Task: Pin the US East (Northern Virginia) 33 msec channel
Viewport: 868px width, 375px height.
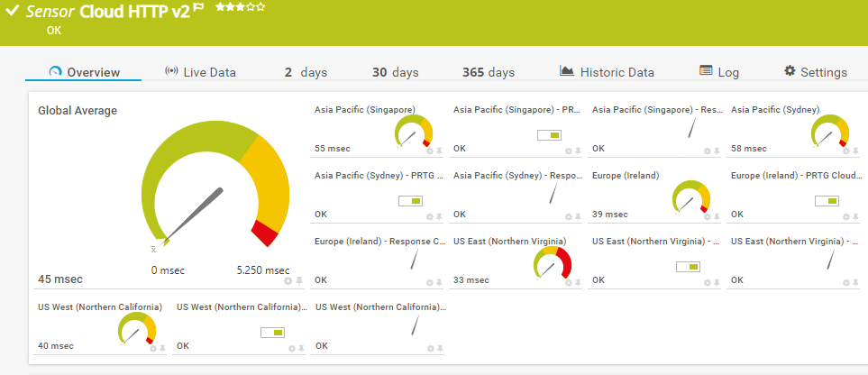Action: (x=578, y=282)
